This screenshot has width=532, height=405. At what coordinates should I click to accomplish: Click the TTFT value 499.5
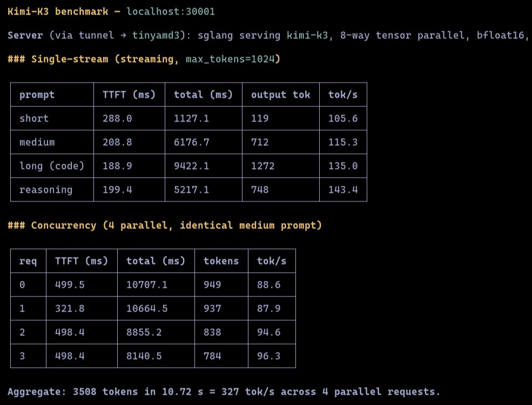(70, 285)
